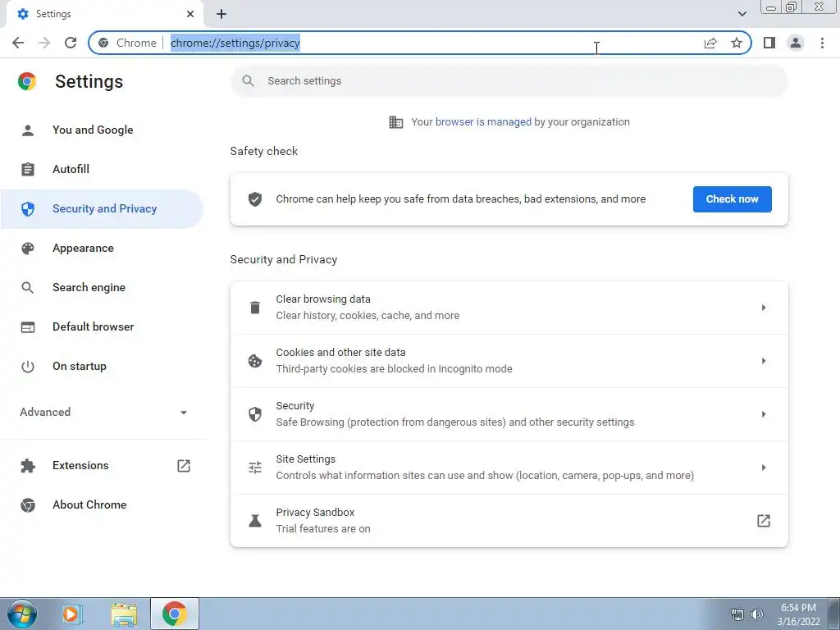Open the Appearance section
The height and width of the screenshot is (630, 840).
103,249
